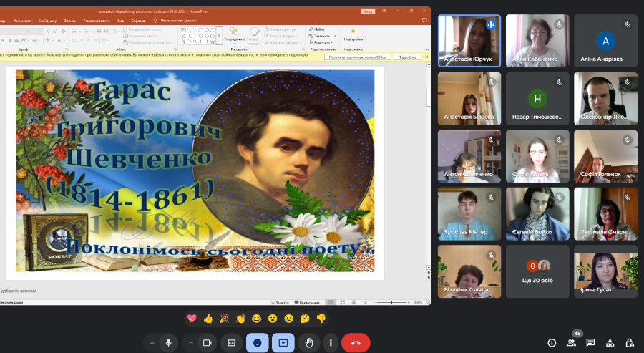The image size is (644, 353).
Task: Click the Надстройки ribbon button
Action: [x=353, y=35]
